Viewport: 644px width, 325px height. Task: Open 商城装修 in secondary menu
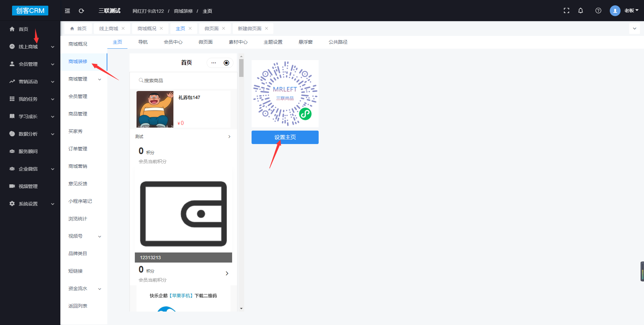point(78,61)
